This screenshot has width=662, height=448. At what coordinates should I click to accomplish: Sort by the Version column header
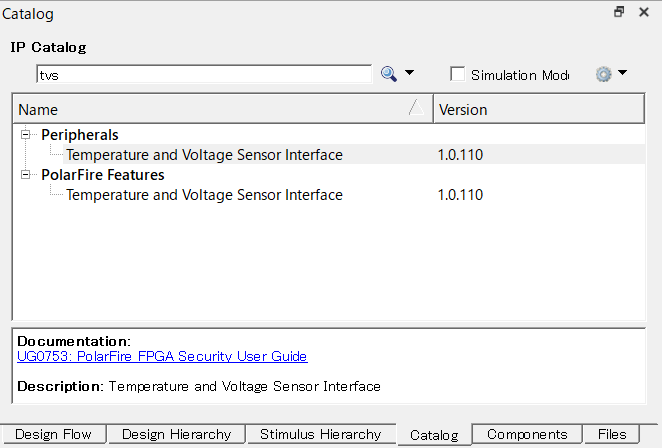(x=538, y=109)
